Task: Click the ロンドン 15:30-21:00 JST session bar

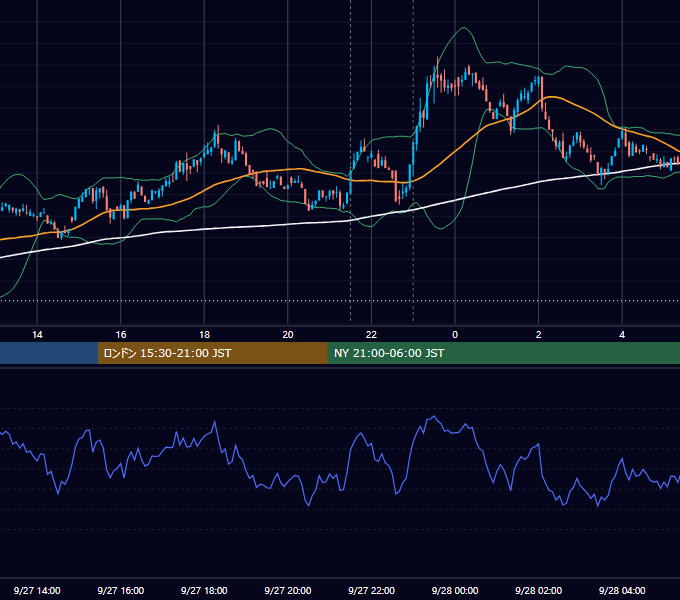Action: pos(212,353)
